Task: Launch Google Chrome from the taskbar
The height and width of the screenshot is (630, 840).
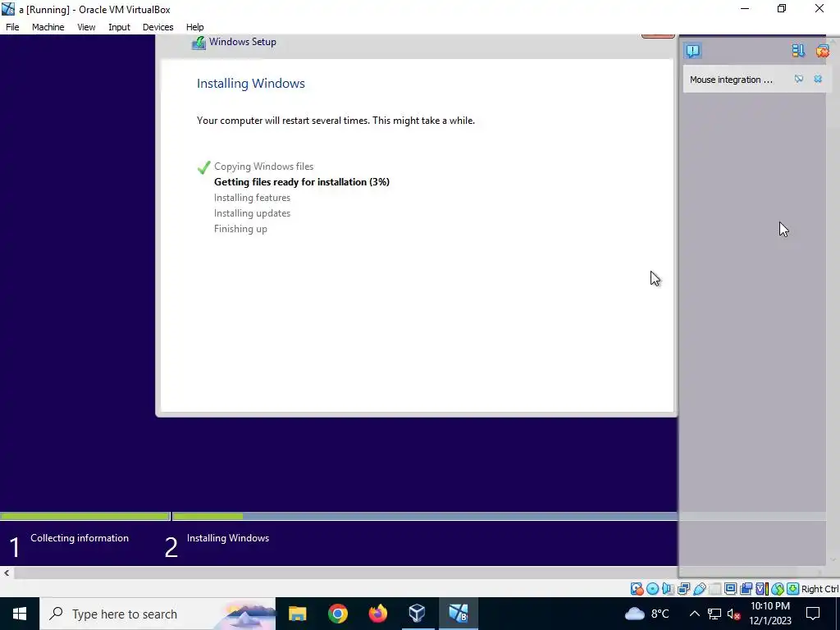Action: pyautogui.click(x=337, y=614)
